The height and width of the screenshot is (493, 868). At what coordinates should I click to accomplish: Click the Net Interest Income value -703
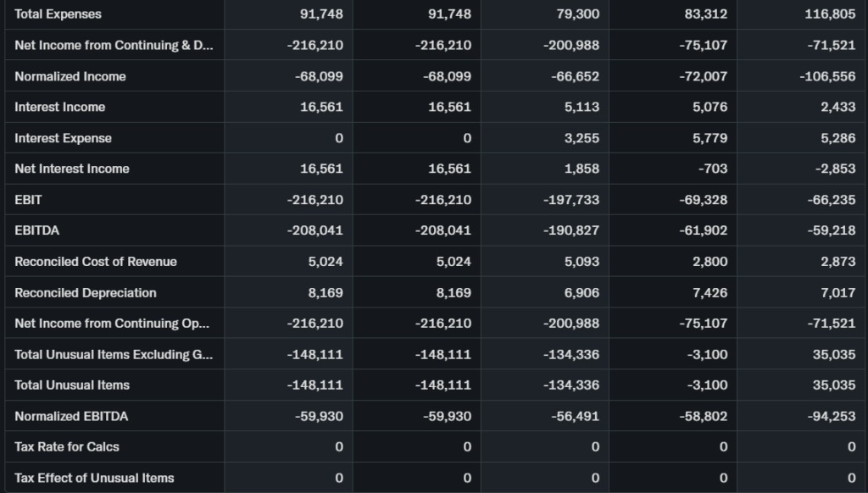tap(713, 169)
